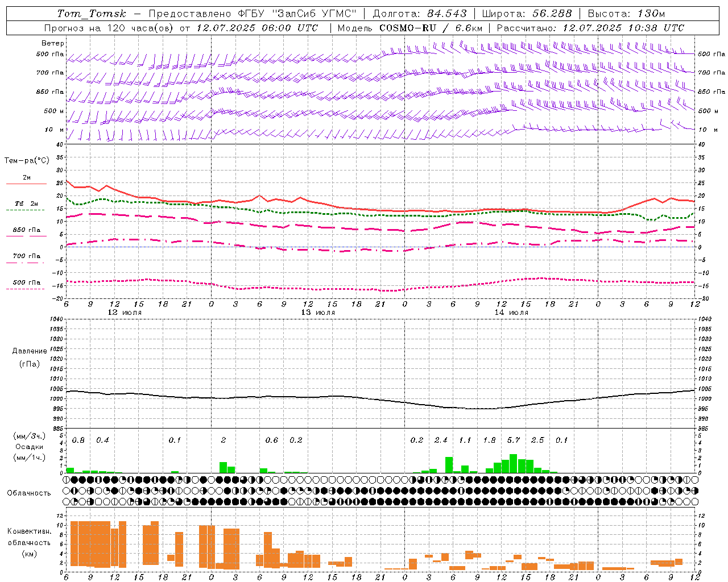Click the 2.4 precipitation total
Viewport: 728px width, 582px height.
click(x=441, y=440)
